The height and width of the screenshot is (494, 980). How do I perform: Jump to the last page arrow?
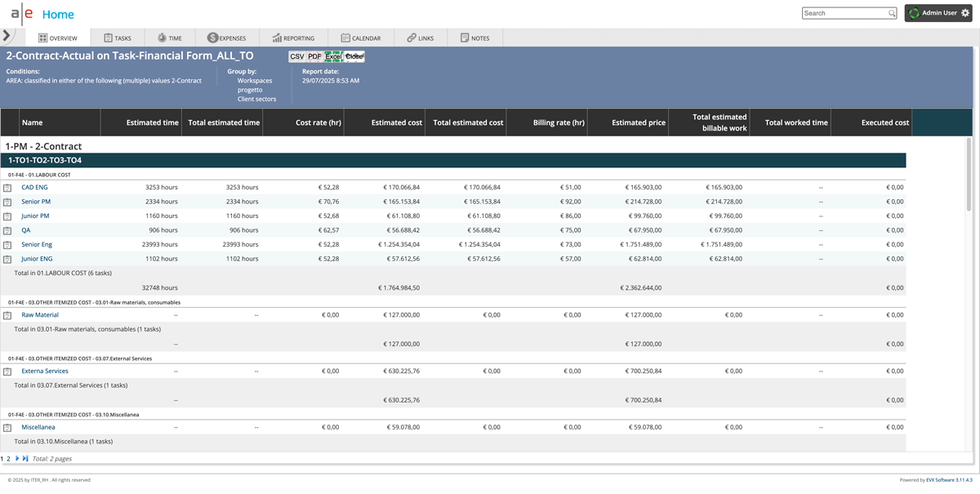pos(25,459)
